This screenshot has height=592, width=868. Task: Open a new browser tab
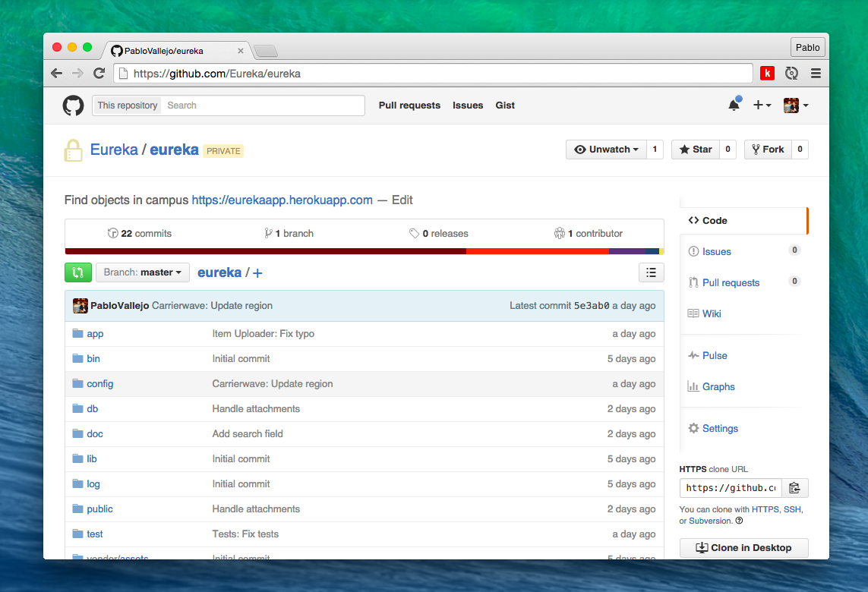pyautogui.click(x=267, y=52)
